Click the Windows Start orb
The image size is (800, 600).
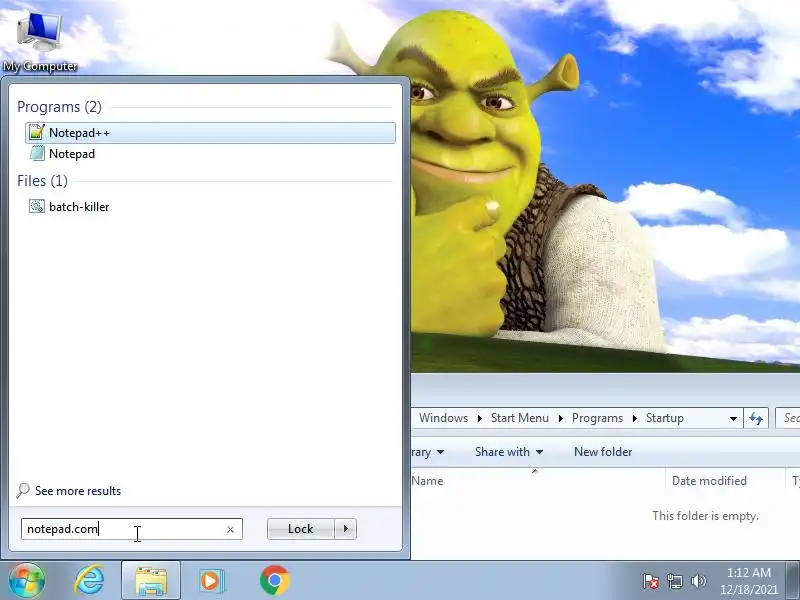27,580
